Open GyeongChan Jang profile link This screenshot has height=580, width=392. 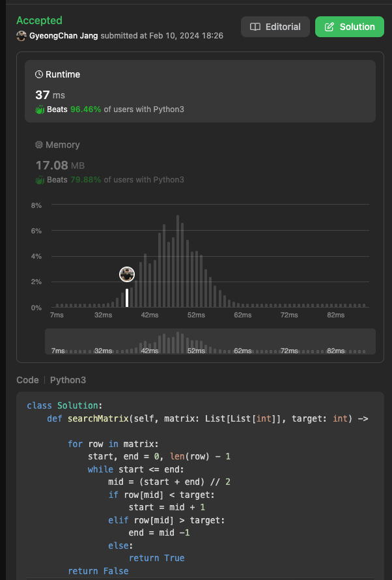[x=64, y=36]
